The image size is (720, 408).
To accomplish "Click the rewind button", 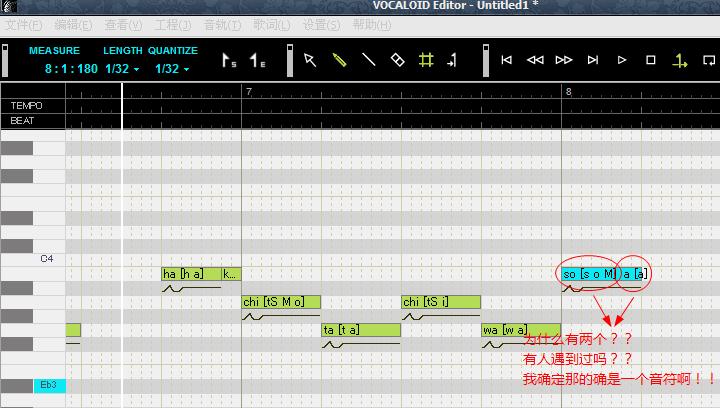I will coord(535,60).
